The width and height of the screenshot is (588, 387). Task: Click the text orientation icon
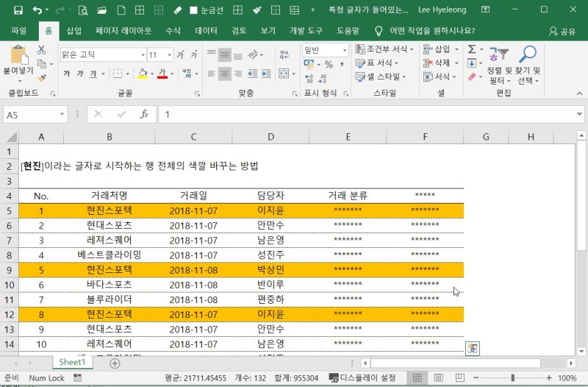(254, 54)
